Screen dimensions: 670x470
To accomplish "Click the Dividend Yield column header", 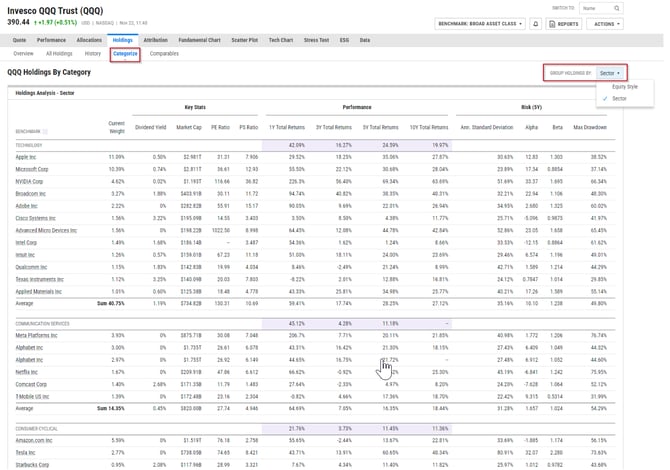I will pyautogui.click(x=152, y=128).
